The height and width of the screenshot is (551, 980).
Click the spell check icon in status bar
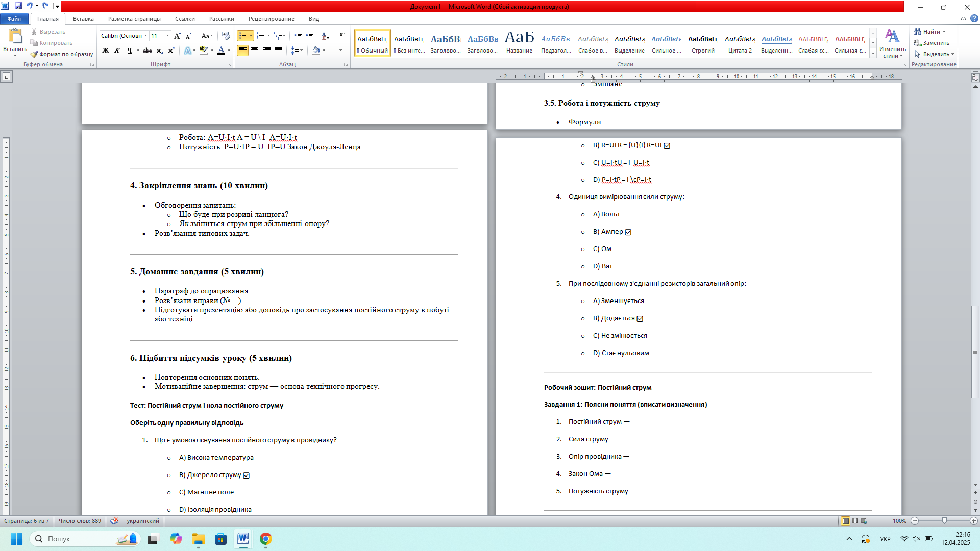coord(114,521)
